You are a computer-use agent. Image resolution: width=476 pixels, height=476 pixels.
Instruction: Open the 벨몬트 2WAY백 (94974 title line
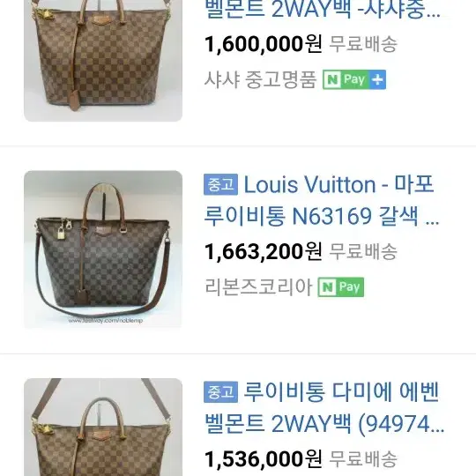[x=324, y=423]
